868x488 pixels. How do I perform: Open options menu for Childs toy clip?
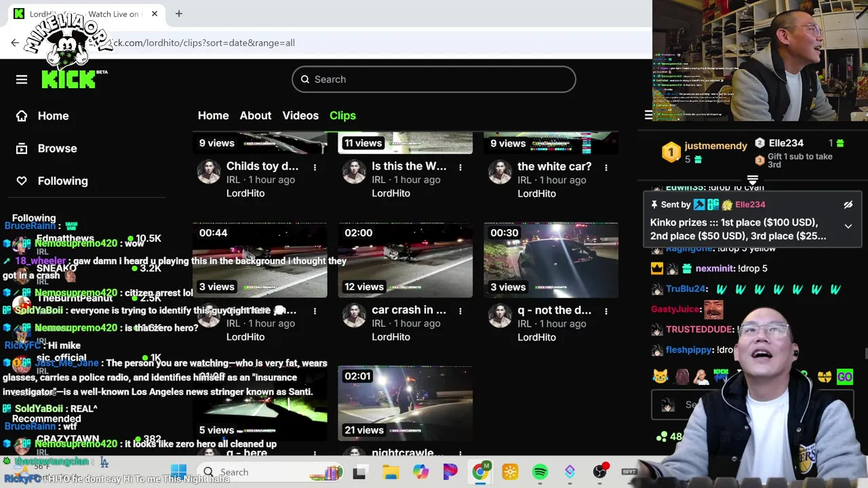click(x=315, y=167)
